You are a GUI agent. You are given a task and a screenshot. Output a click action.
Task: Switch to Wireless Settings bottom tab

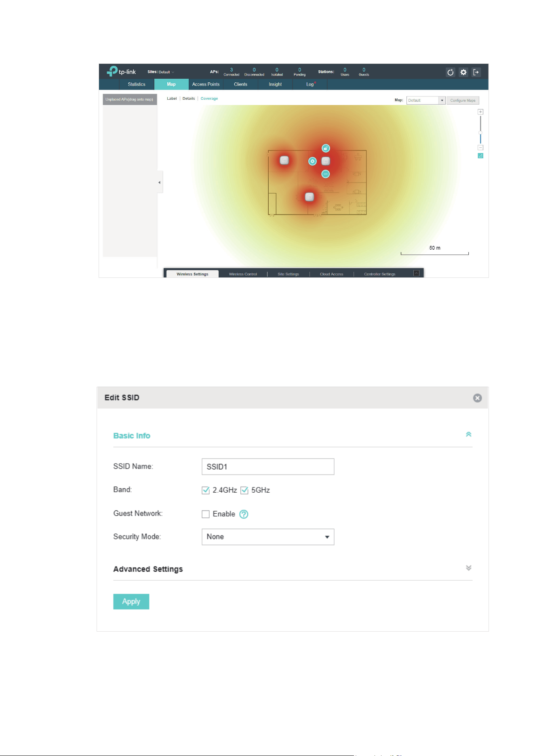192,274
